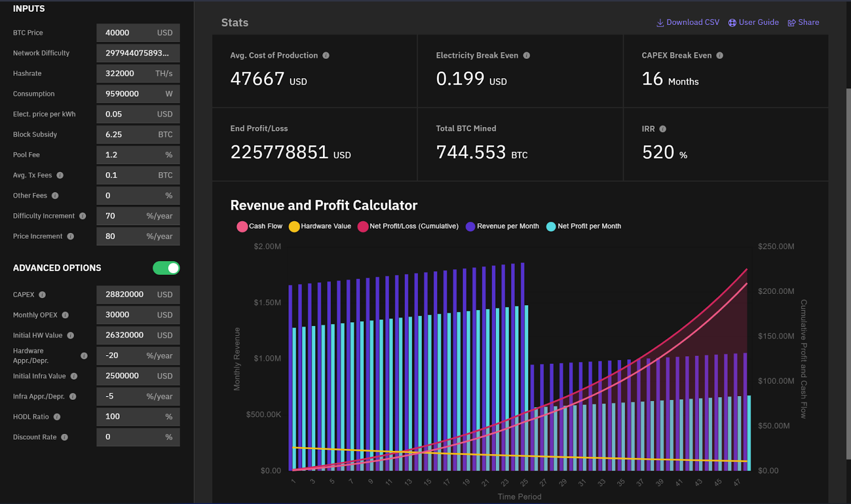Click info icon beside CAPEX Break Even
This screenshot has height=504, width=851.
pos(720,55)
